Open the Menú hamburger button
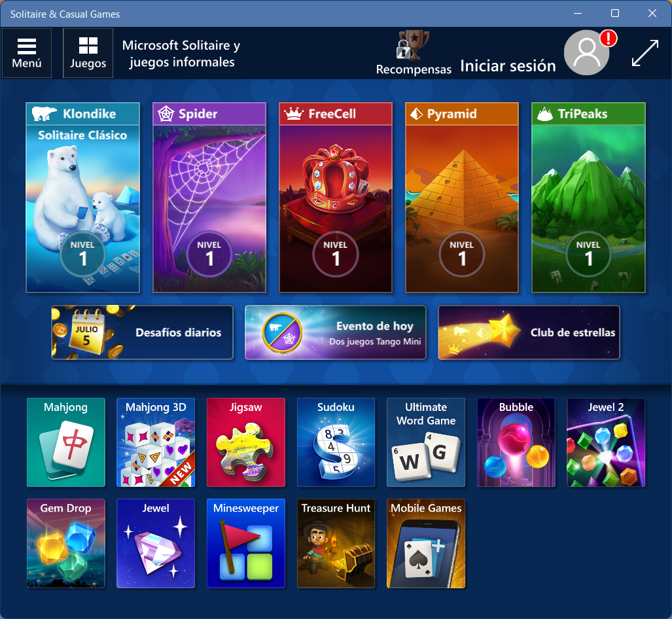 (27, 53)
